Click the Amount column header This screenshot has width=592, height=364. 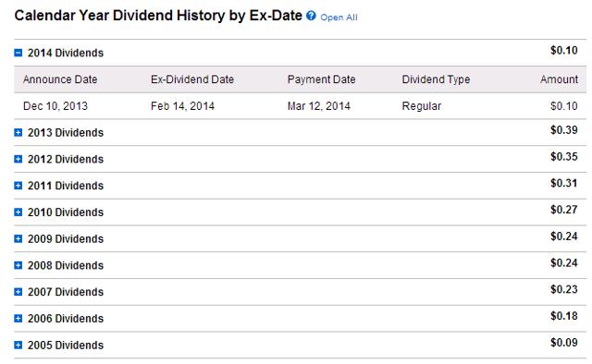[559, 79]
